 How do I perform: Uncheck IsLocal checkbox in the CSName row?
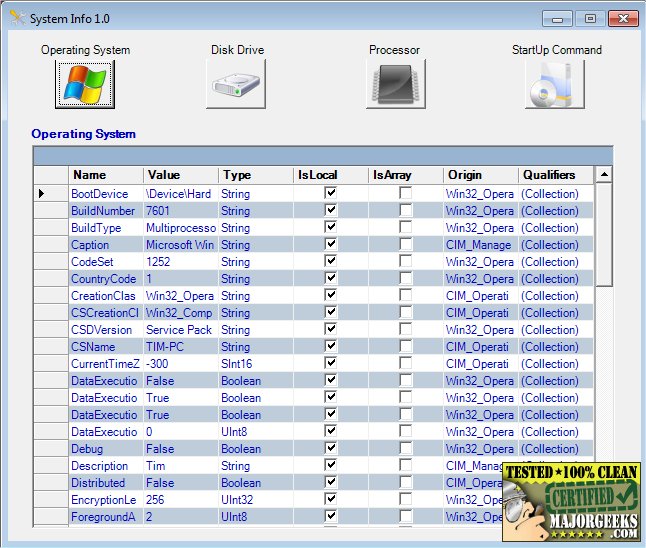pos(331,347)
